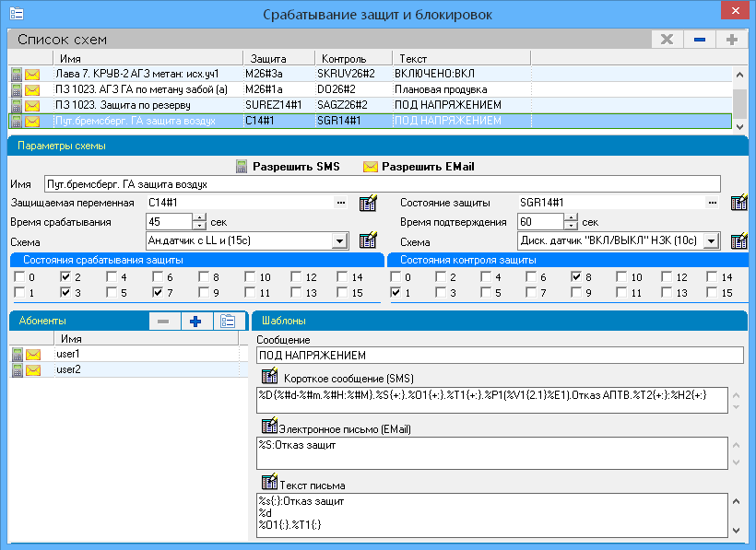Increase Время подтверждения spinner value

[571, 217]
